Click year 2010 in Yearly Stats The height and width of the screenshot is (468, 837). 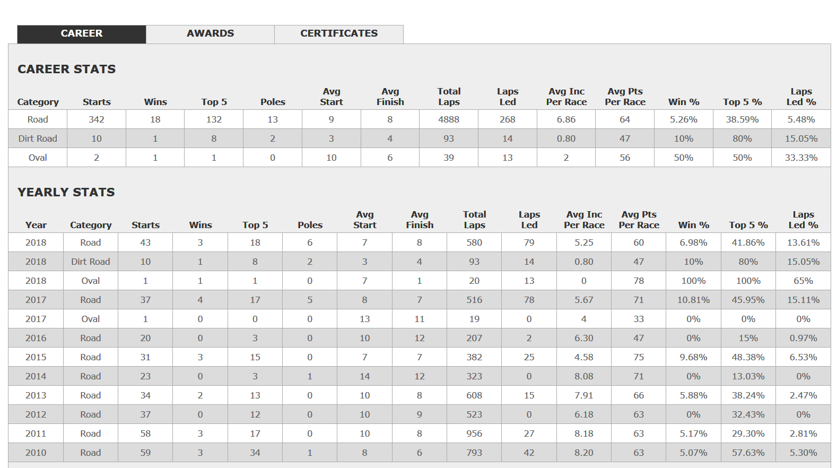pos(36,453)
